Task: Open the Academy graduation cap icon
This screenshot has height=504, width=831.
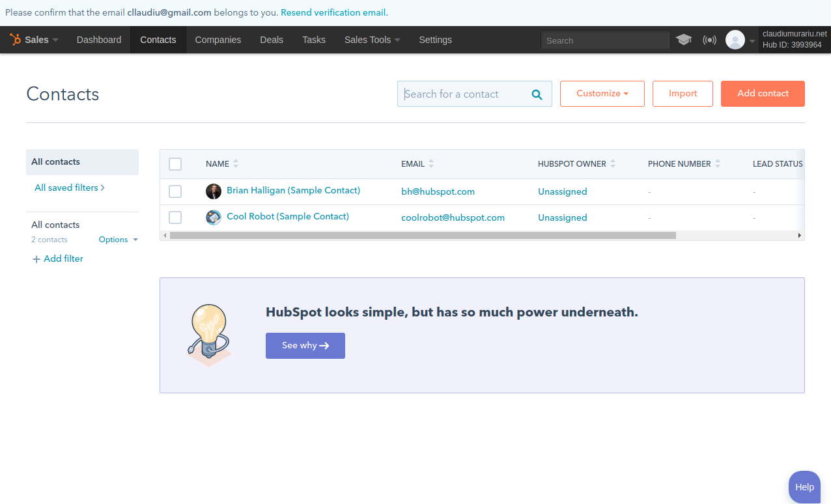Action: click(684, 40)
